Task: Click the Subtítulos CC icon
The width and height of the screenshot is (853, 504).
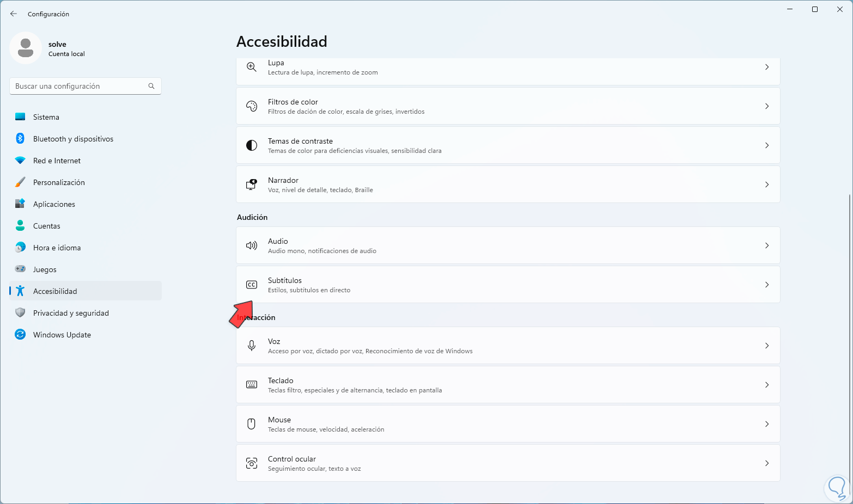Action: pos(252,285)
